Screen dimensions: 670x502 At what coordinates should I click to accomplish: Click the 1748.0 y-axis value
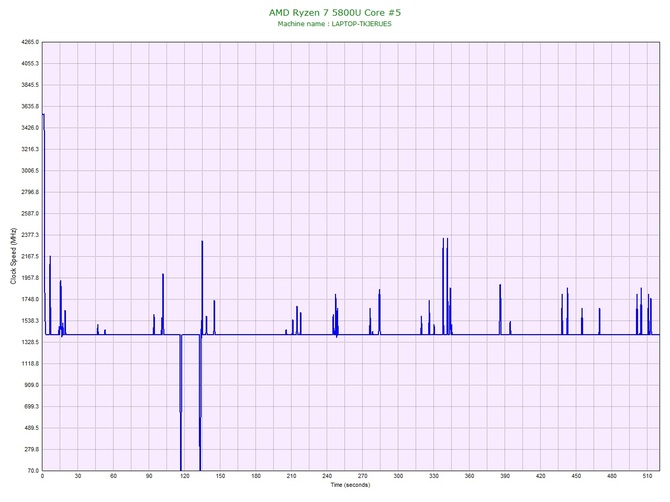(x=30, y=299)
